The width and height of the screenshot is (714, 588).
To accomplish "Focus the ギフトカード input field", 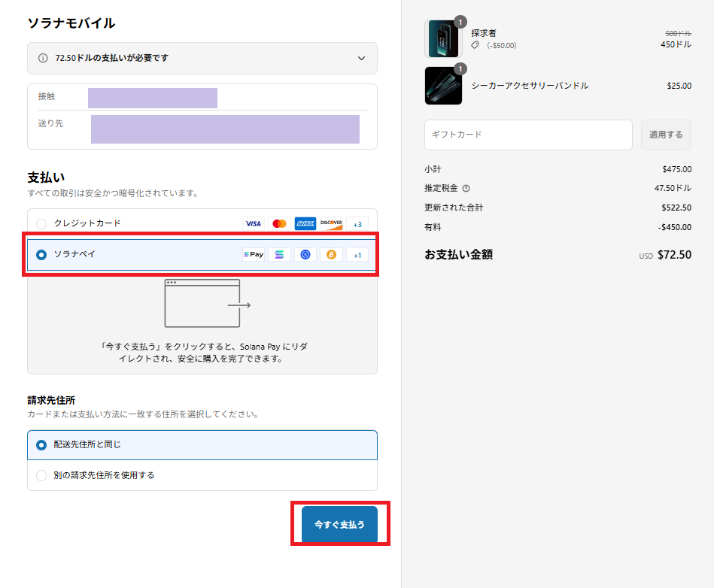I will click(x=528, y=135).
